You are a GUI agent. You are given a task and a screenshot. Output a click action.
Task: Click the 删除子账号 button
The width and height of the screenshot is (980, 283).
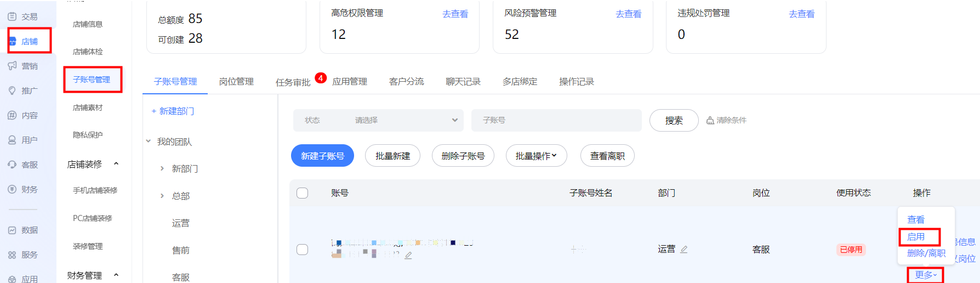click(463, 156)
